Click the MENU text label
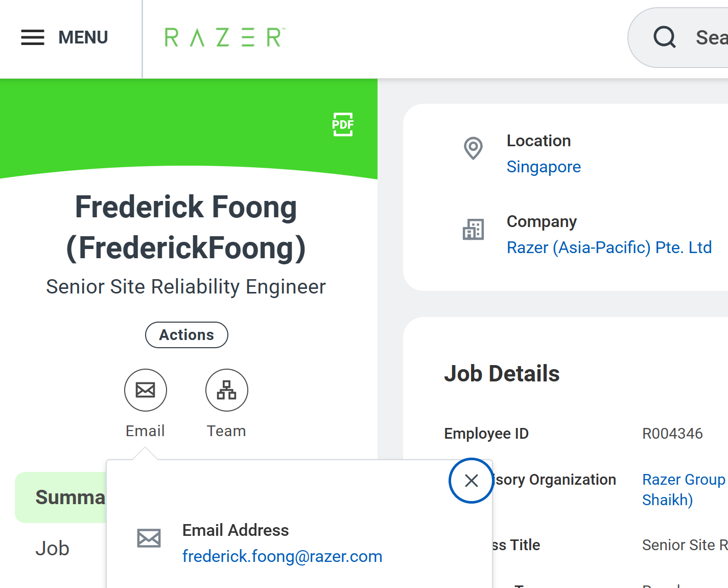The height and width of the screenshot is (588, 728). tap(83, 37)
